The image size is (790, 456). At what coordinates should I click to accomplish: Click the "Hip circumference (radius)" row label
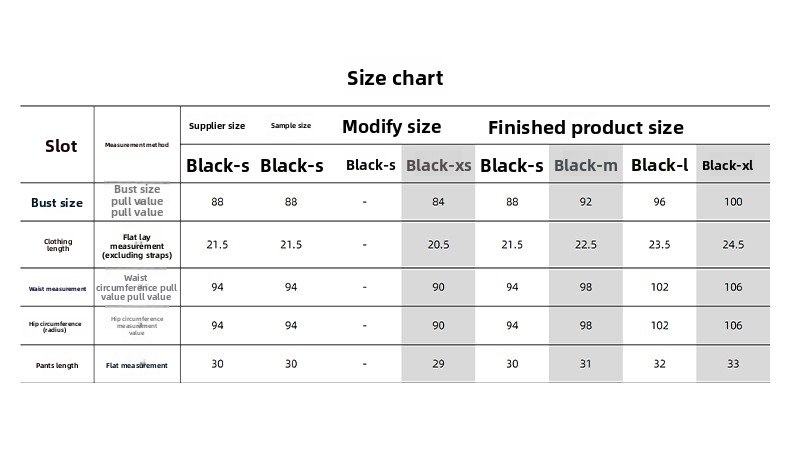57,326
